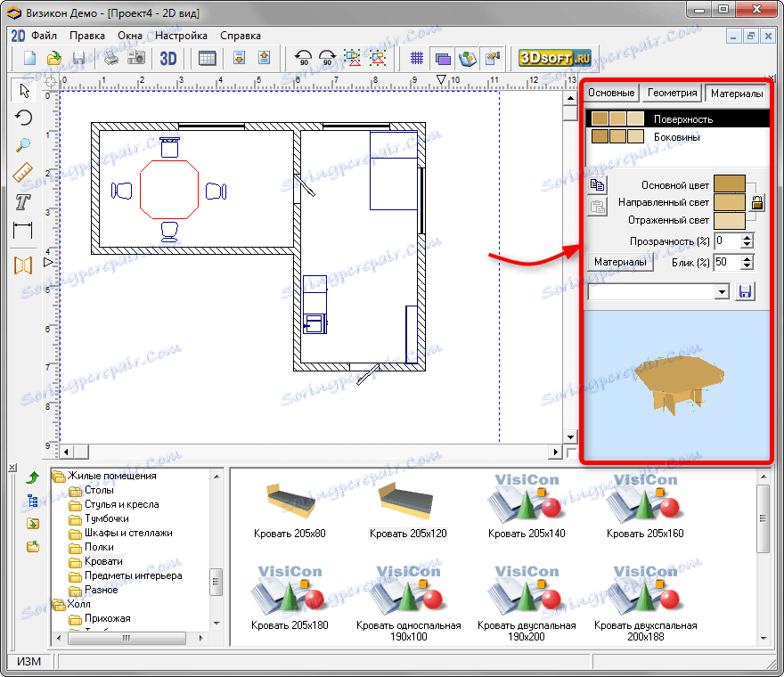Click the green group objects icon

[x=353, y=59]
